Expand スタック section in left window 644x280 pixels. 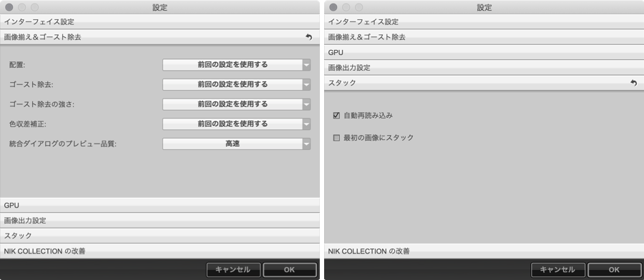coord(160,235)
